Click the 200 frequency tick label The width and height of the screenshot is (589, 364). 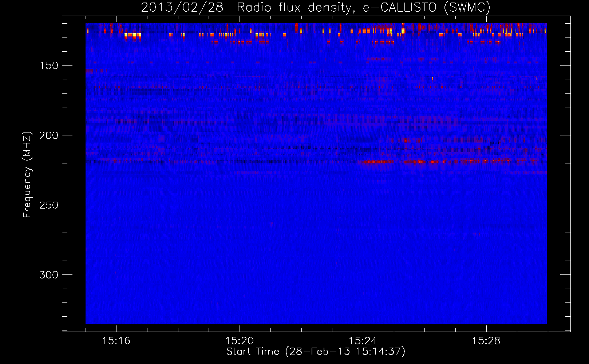(x=49, y=135)
